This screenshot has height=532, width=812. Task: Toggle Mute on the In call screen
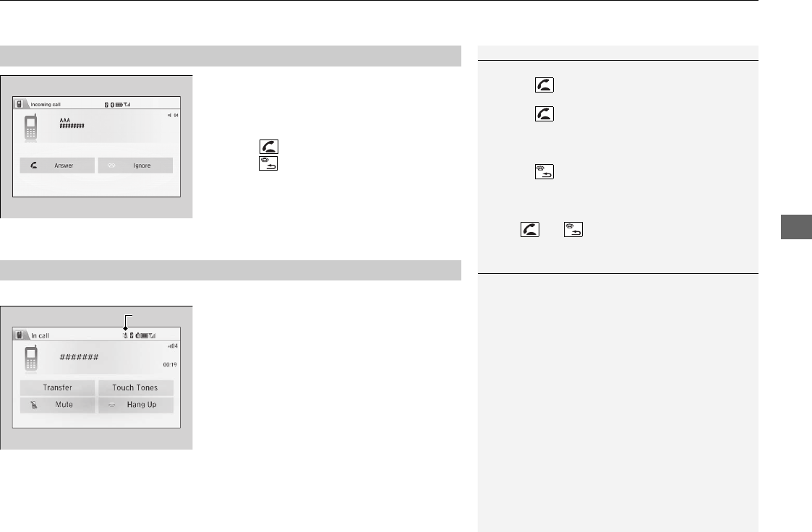pos(57,405)
